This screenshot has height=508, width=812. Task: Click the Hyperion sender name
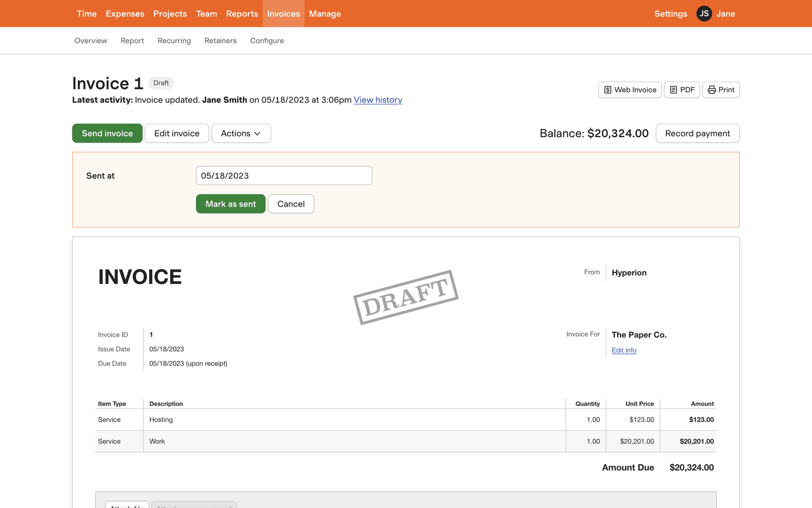point(629,273)
